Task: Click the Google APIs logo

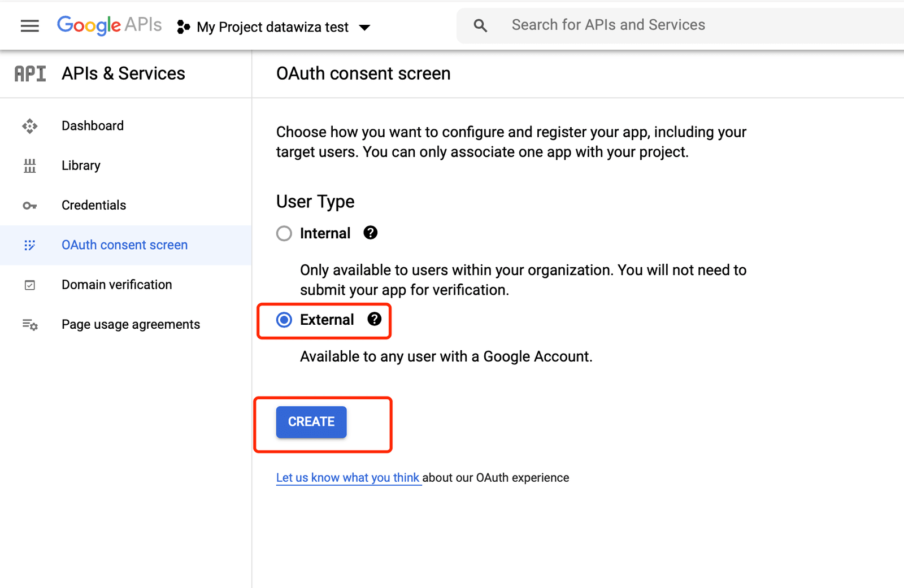Action: point(109,25)
